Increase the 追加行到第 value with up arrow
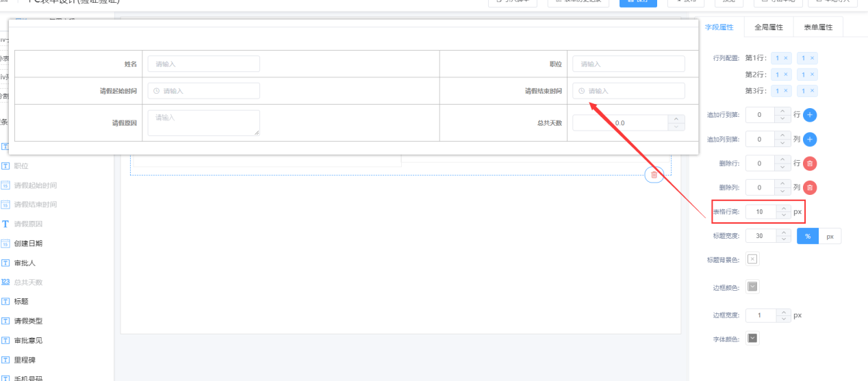The height and width of the screenshot is (381, 868). coord(783,111)
